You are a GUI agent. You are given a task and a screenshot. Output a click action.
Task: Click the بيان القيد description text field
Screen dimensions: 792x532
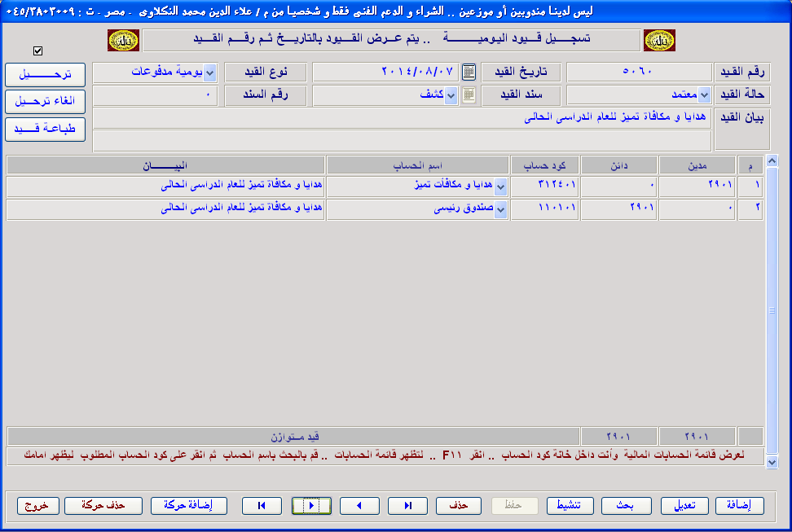pyautogui.click(x=403, y=118)
